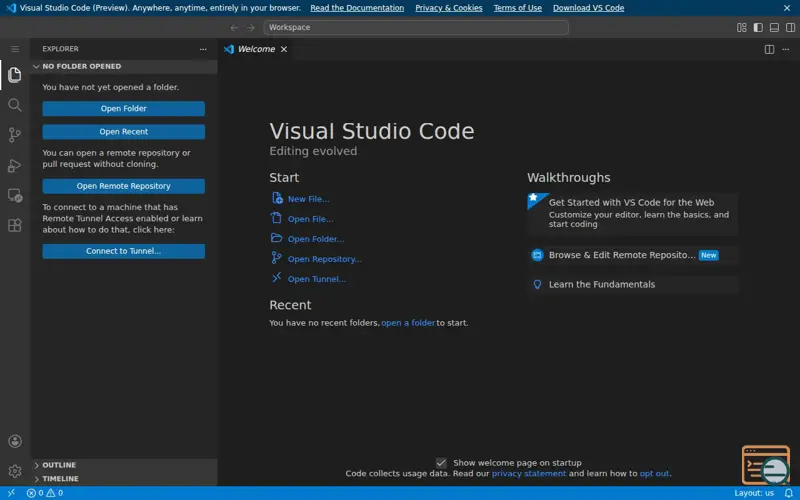
Task: Select the Welcome editor tab
Action: [255, 49]
